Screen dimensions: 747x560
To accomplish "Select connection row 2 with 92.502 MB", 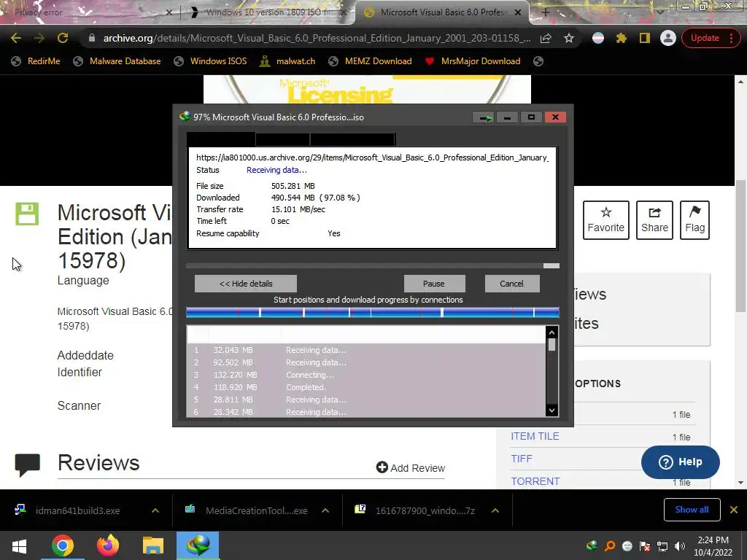I will pyautogui.click(x=366, y=362).
